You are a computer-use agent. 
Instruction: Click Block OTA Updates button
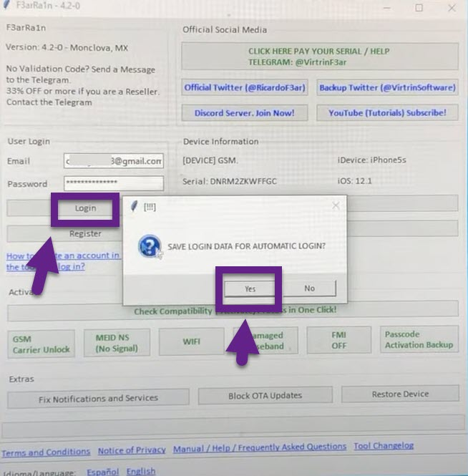pos(265,396)
